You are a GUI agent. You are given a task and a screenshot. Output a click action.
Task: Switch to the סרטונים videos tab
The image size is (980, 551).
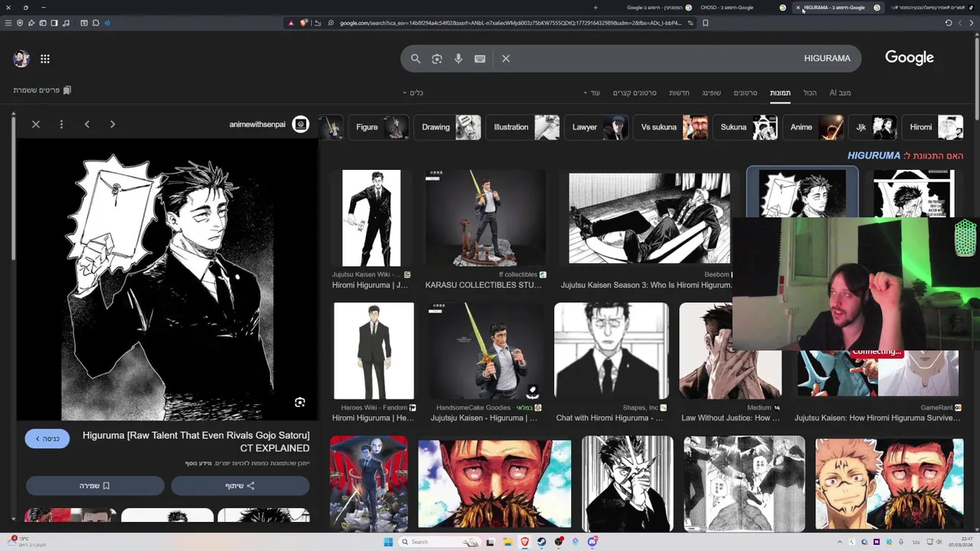(745, 93)
